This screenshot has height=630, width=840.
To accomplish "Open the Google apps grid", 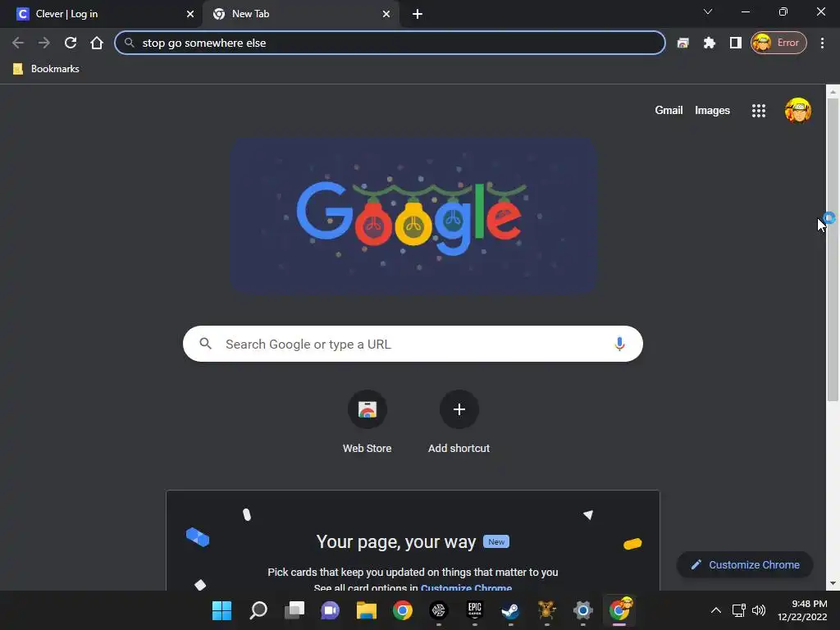I will 759,111.
